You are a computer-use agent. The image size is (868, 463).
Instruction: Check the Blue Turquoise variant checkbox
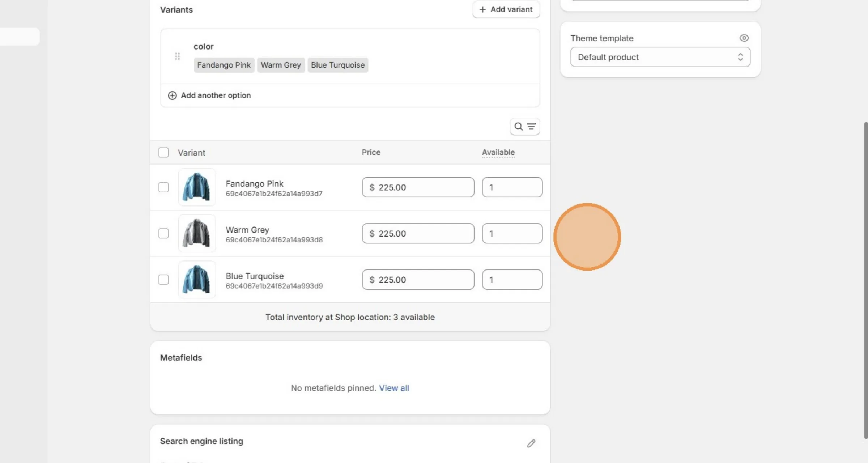163,280
